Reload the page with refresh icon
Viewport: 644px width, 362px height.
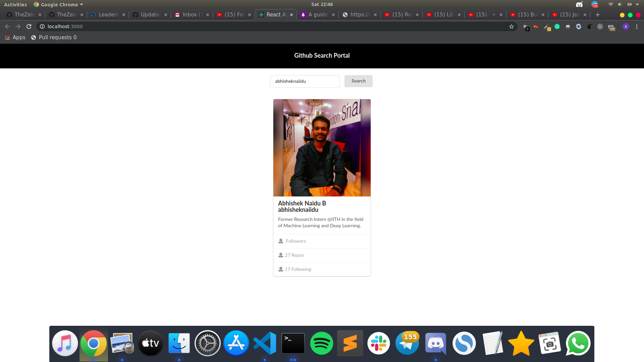pos(29,26)
